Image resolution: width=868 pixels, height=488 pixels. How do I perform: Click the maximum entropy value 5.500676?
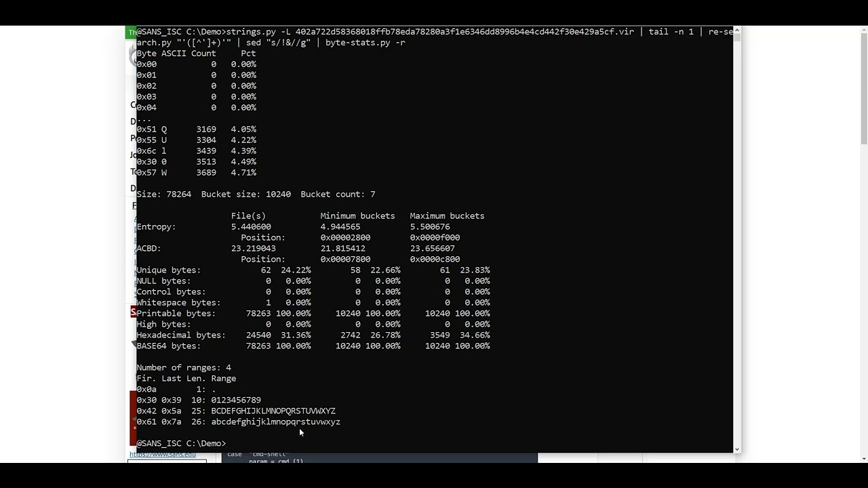pos(430,226)
